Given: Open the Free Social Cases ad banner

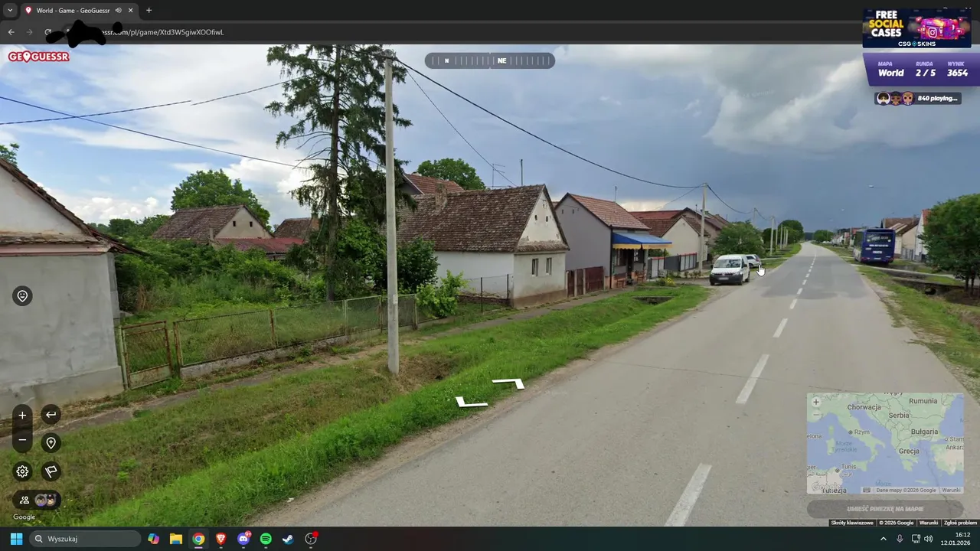Looking at the screenshot, I should pos(916,28).
